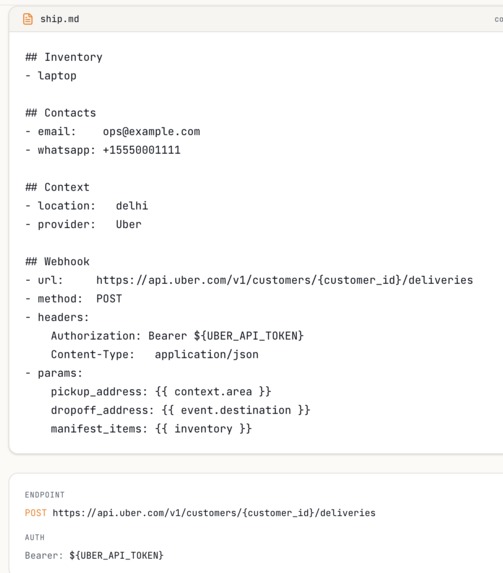Select the '- laptop' list item

tap(51, 76)
